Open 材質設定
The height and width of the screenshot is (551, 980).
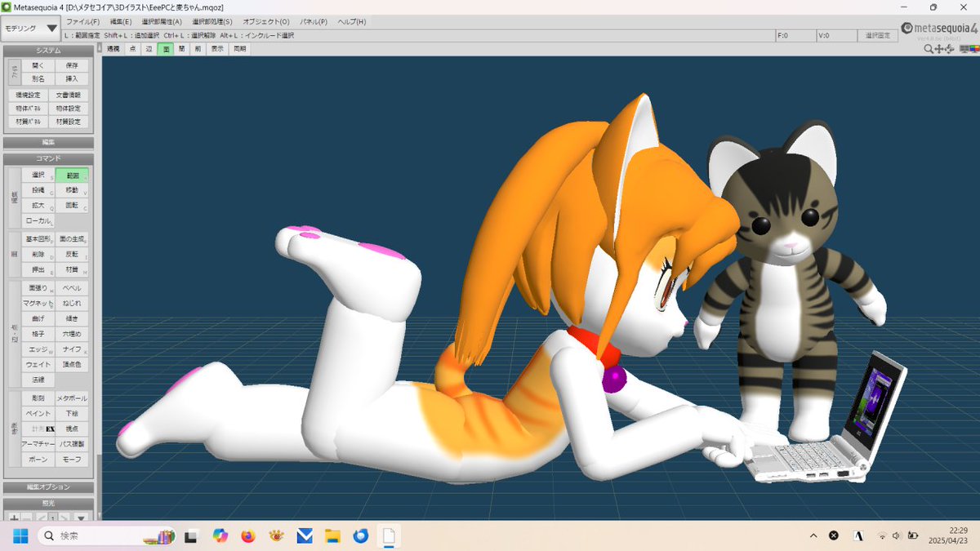point(69,122)
